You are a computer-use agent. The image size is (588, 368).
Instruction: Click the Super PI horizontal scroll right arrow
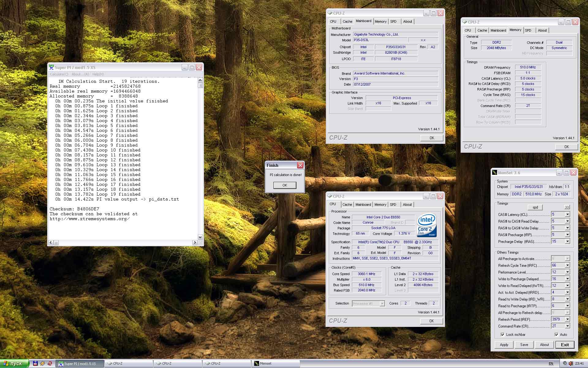pos(195,243)
